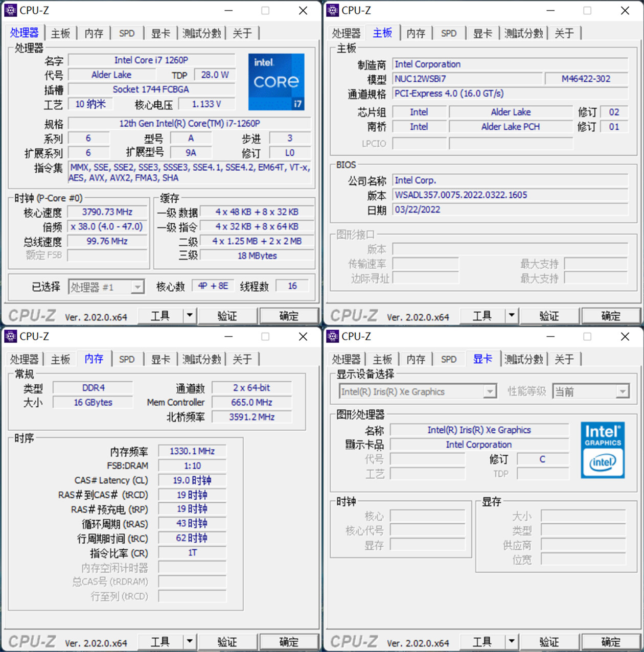Click CPU-Z title icon in motherboard window
Image resolution: width=644 pixels, height=652 pixels.
coord(332,10)
